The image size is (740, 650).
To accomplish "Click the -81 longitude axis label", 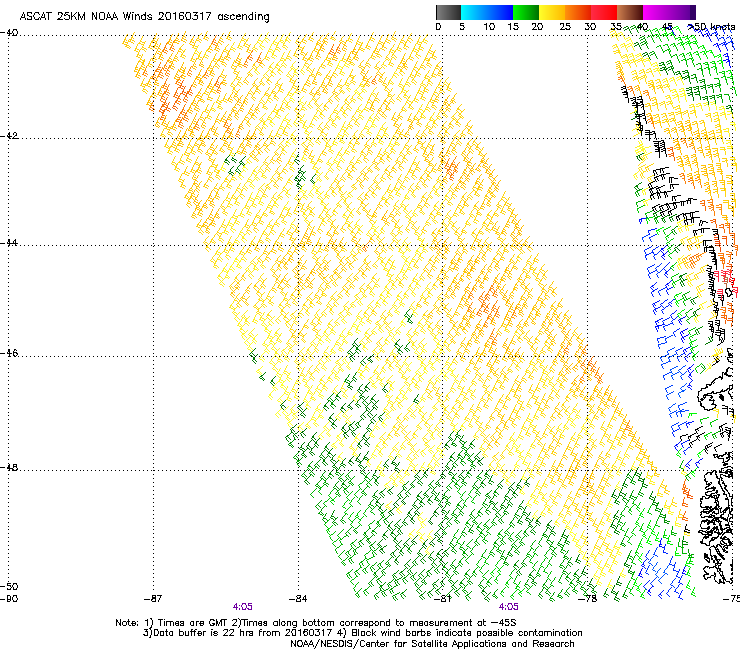I will (x=443, y=599).
